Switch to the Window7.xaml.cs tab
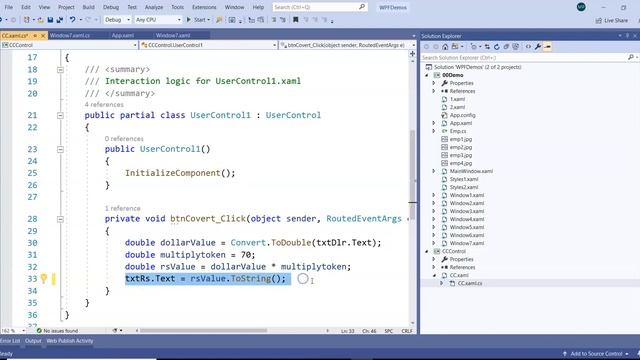Viewport: 640px width, 360px height. [70, 36]
